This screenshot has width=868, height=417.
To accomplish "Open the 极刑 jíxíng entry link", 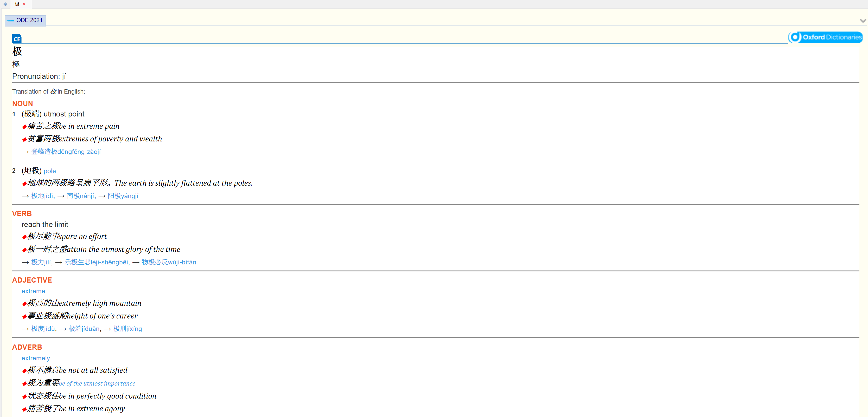I will pyautogui.click(x=127, y=329).
